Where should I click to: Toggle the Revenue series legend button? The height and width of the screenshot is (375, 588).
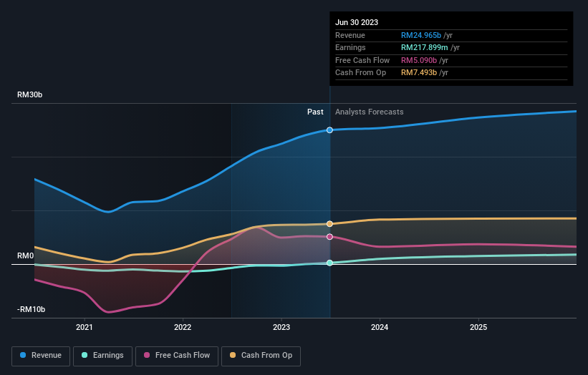(41, 356)
